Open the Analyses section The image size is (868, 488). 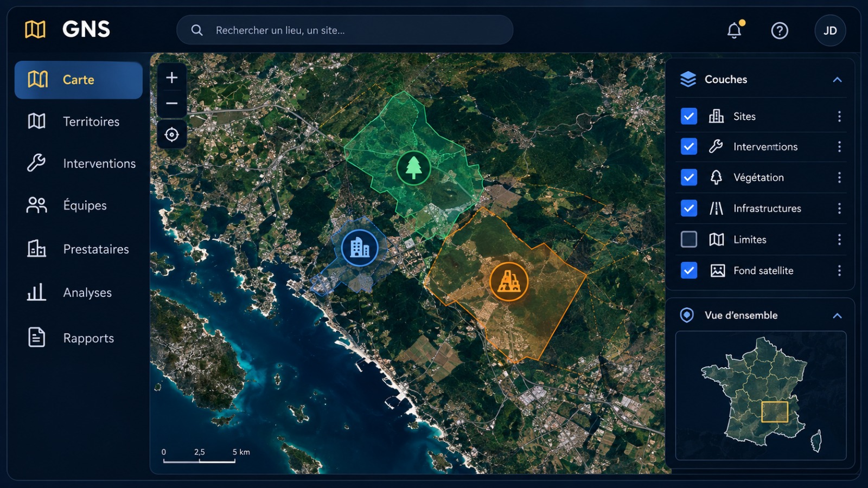tap(79, 292)
